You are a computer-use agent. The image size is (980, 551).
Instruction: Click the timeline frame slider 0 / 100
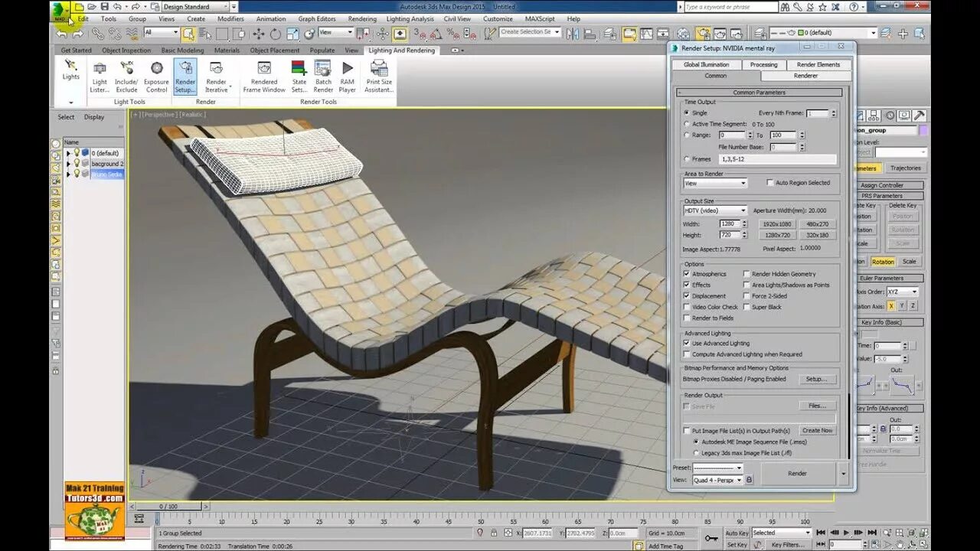168,507
